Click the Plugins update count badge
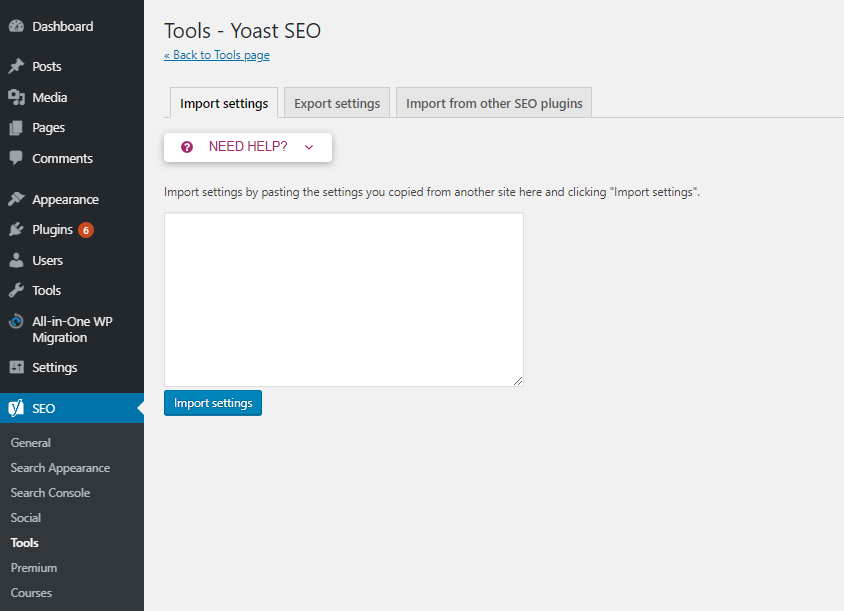Viewport: 844px width, 611px height. 86,230
